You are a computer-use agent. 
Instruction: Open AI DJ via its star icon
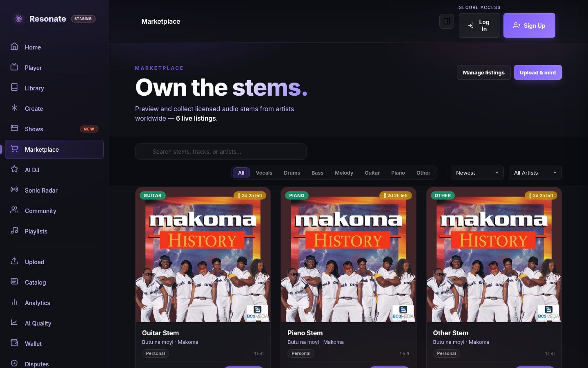(x=14, y=169)
